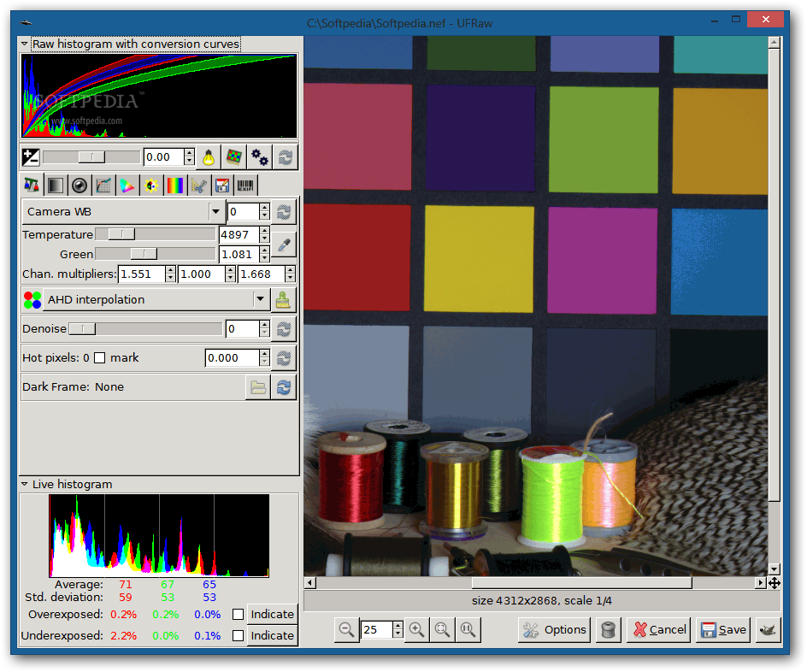The height and width of the screenshot is (672, 807).
Task: Load a dark frame via folder icon
Action: click(x=258, y=387)
